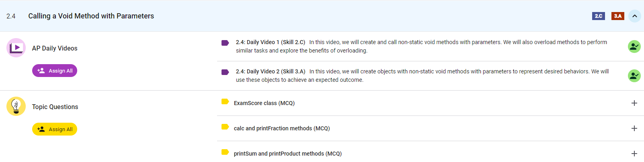Screen dimensions: 644x162
Task: Click purple tag icon beside Daily Video 2
Action: click(225, 72)
